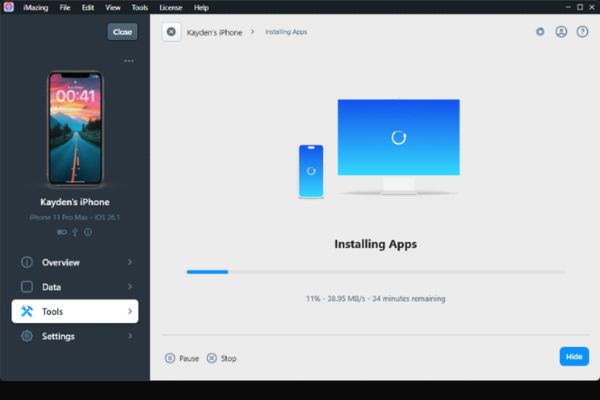The width and height of the screenshot is (600, 400).
Task: Open the File menu
Action: (x=65, y=7)
